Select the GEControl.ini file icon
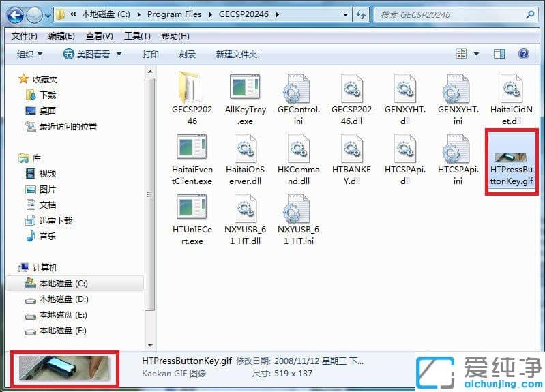The width and height of the screenshot is (545, 392). [297, 89]
